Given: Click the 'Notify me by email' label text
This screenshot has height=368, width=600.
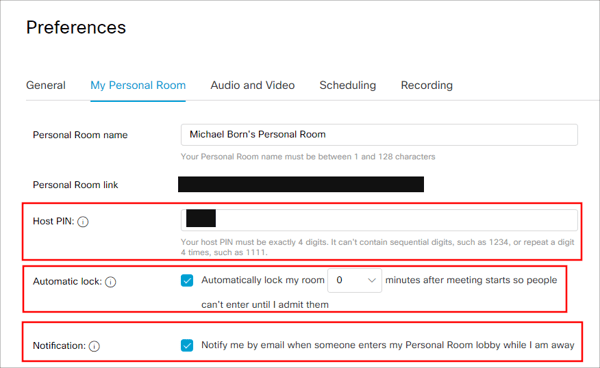Looking at the screenshot, I should (388, 345).
